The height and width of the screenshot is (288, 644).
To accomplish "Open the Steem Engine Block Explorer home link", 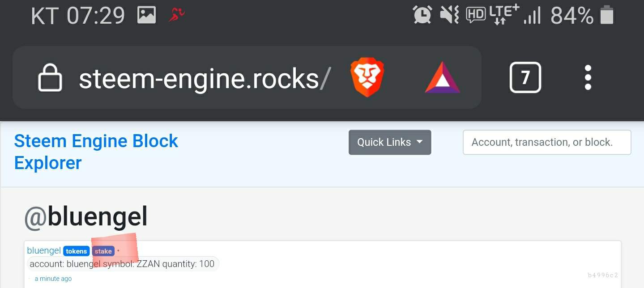I will (96, 152).
